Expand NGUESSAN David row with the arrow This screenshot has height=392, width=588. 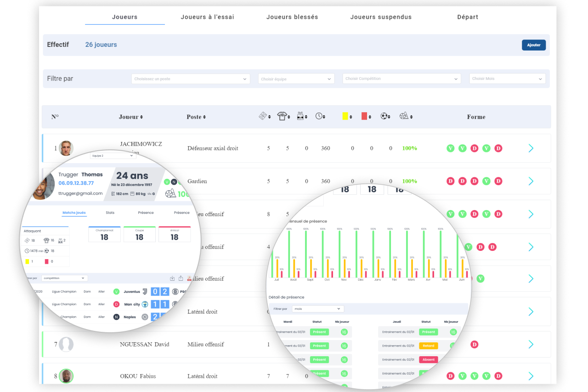[x=531, y=344]
